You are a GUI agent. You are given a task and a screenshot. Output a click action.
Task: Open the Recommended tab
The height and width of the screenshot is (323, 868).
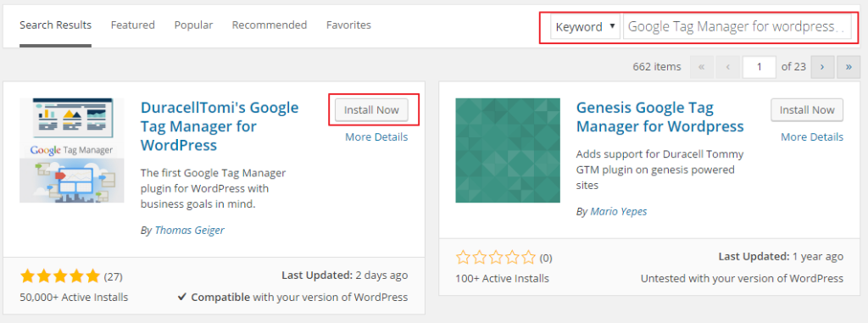[x=269, y=25]
